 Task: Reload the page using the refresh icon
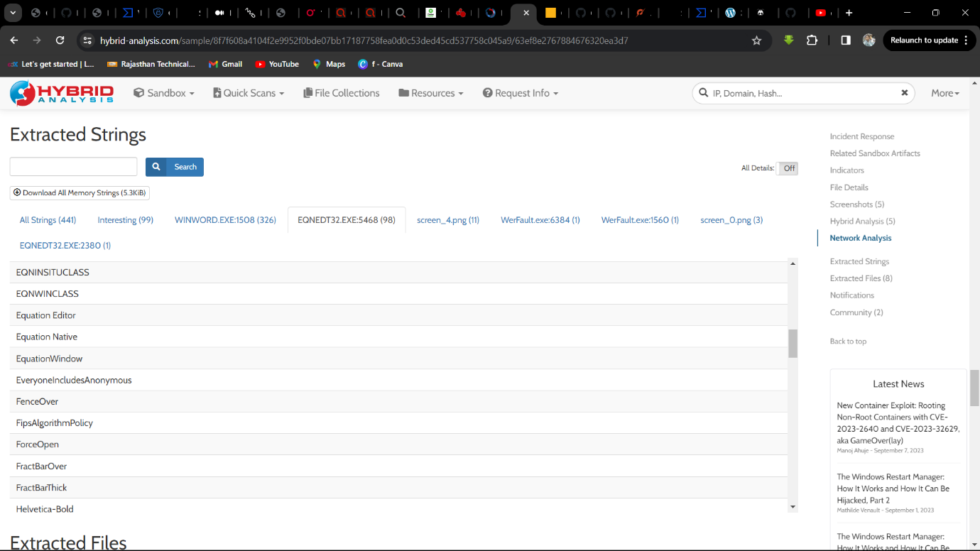(60, 40)
